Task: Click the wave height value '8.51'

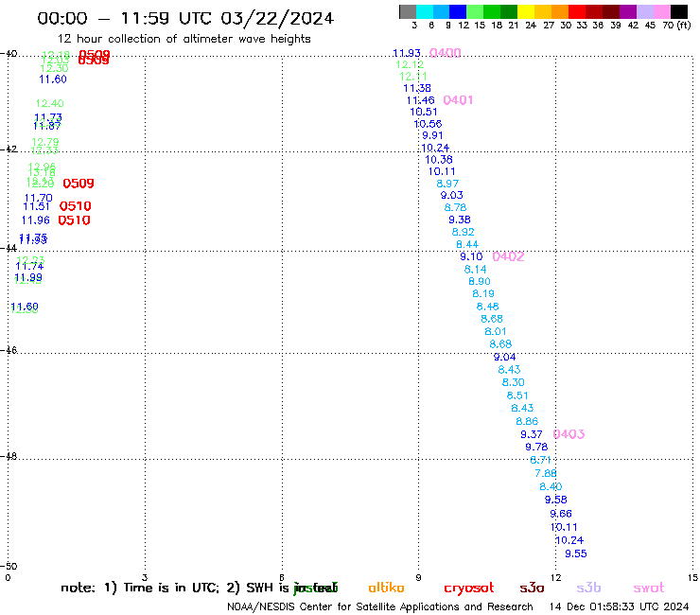Action: point(517,395)
